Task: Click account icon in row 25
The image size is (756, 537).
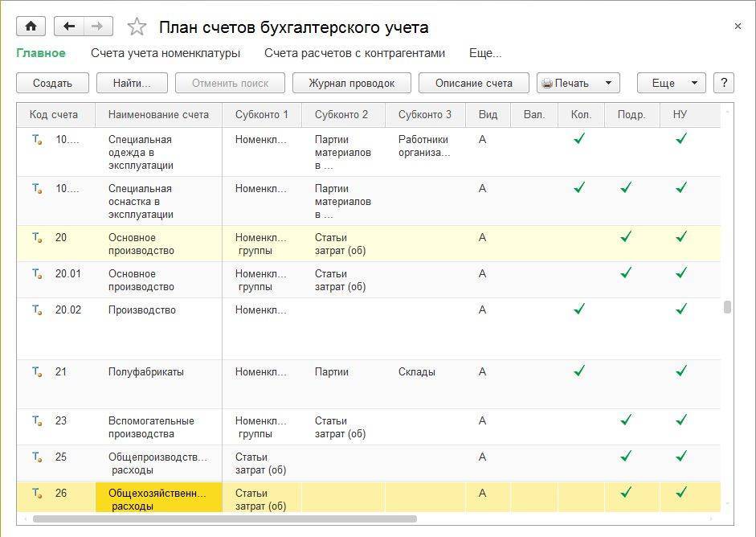Action: click(37, 457)
